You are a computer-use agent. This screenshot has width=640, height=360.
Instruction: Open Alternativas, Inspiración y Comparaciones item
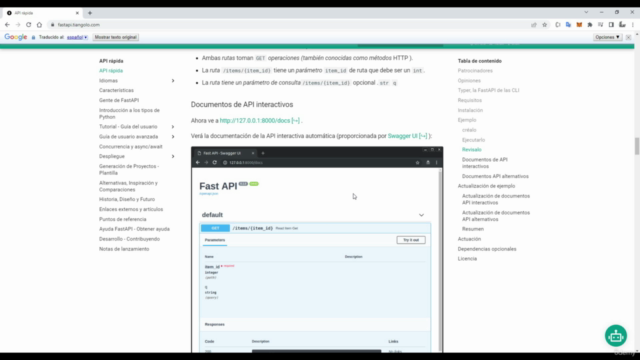(x=128, y=186)
